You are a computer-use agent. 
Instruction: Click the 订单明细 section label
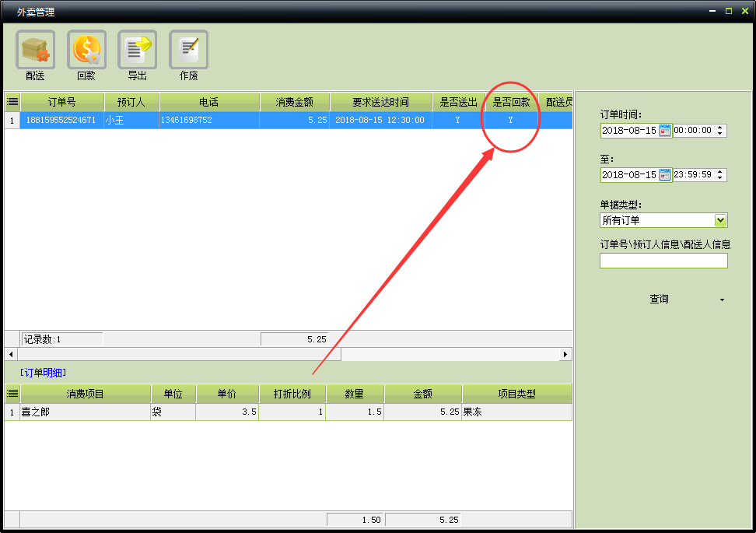[x=43, y=373]
